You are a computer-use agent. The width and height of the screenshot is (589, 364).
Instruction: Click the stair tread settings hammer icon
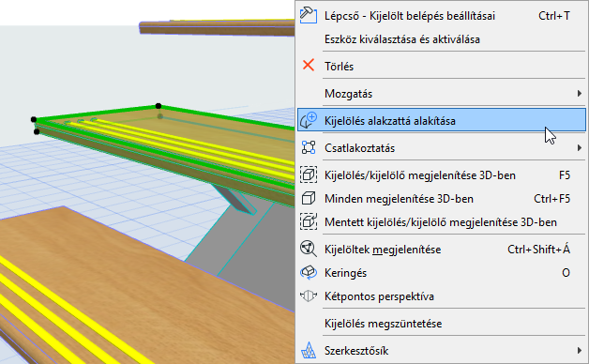pos(309,15)
